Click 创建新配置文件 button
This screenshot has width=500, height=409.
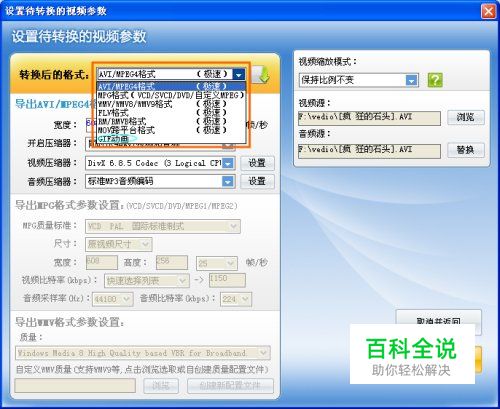[230, 386]
